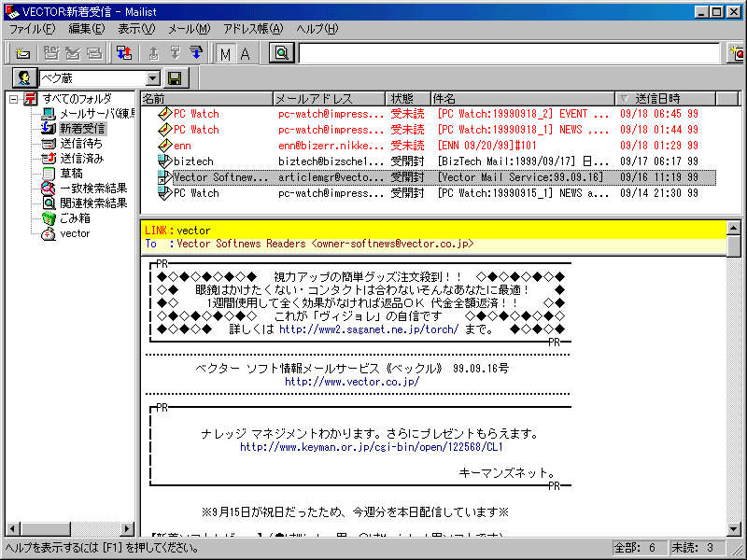
Task: Click the folder tree scroll left arrow
Action: click(13, 528)
